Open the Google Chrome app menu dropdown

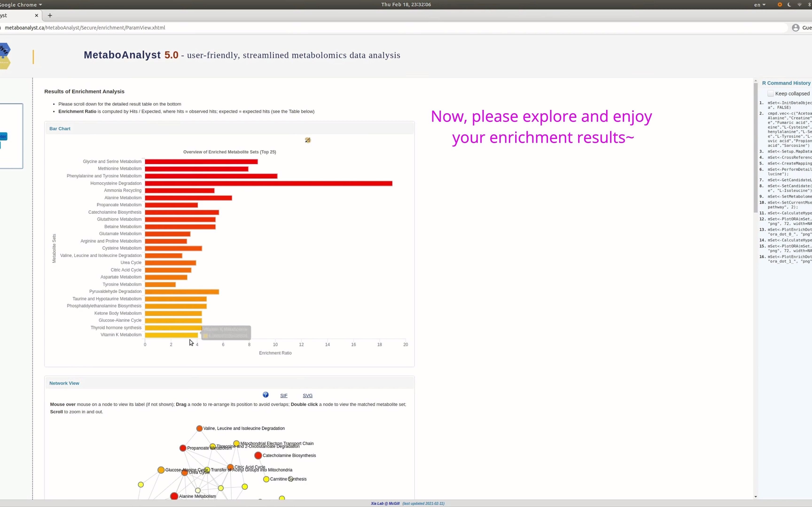[21, 5]
